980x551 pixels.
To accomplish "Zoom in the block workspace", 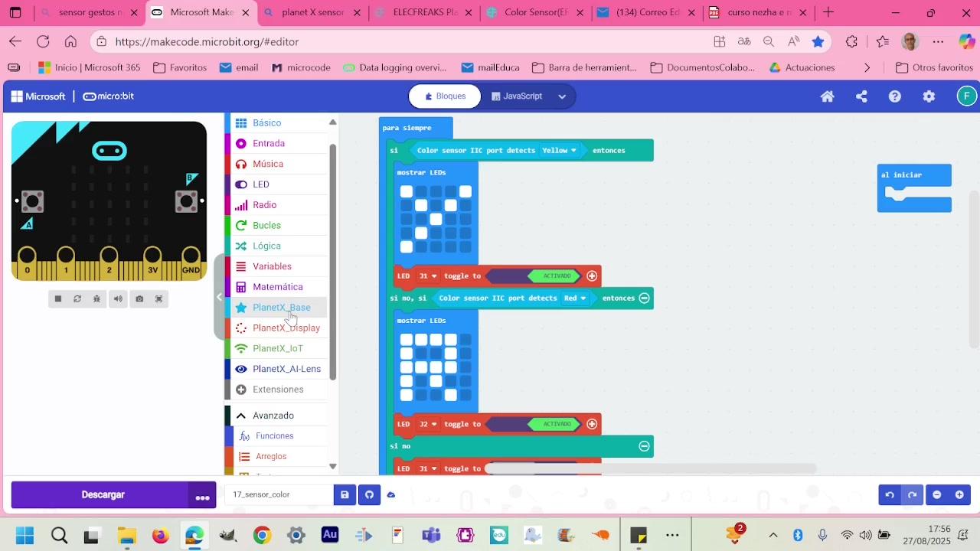I will point(959,495).
